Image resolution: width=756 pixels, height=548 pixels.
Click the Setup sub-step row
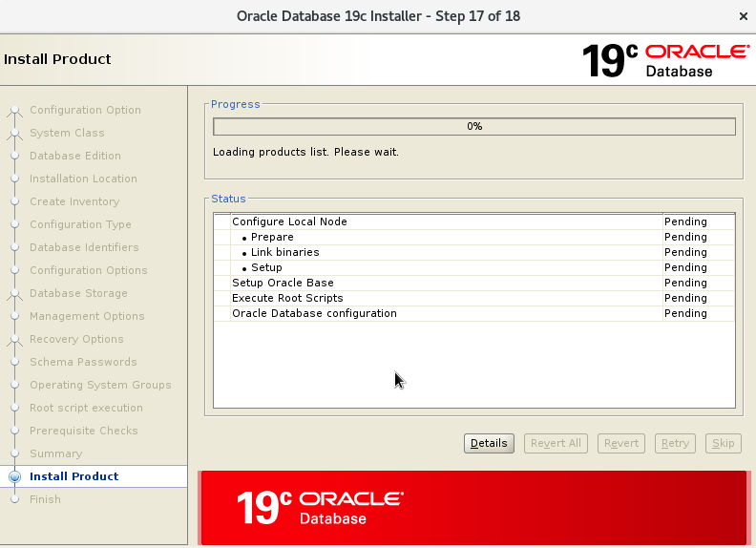click(474, 267)
